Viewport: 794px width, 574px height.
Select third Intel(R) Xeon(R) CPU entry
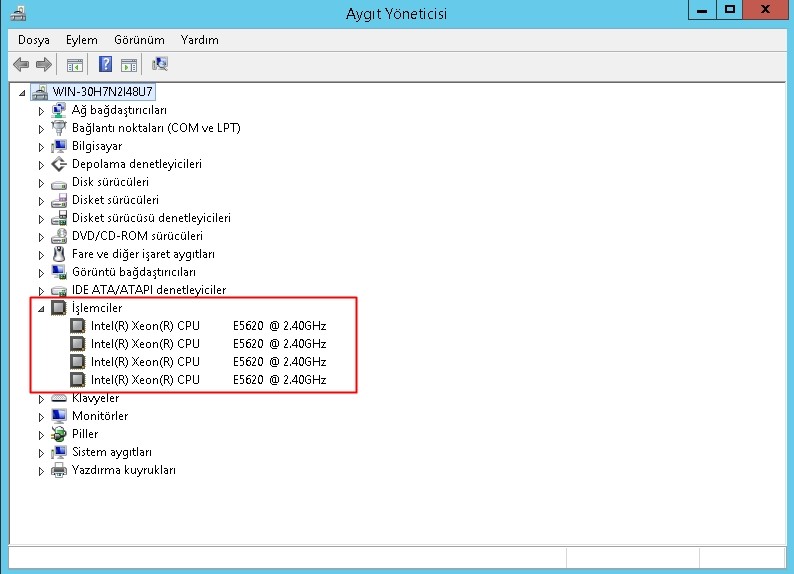[208, 362]
